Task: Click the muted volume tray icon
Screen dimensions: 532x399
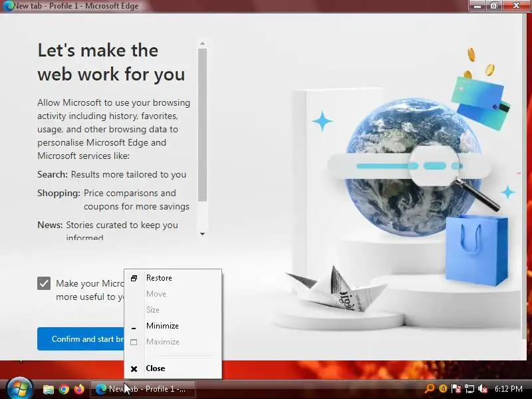Action: pyautogui.click(x=483, y=388)
